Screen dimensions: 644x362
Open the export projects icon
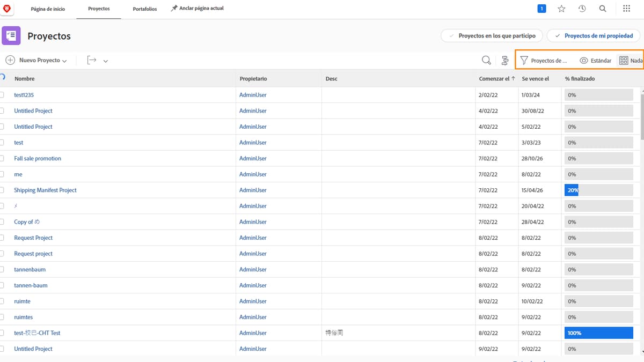91,60
